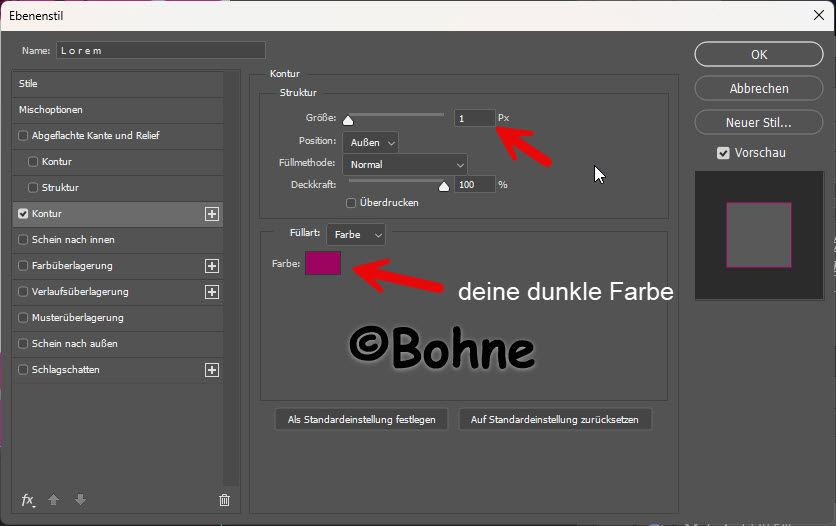836x526 pixels.
Task: Click the Neuer Stil... button
Action: coord(759,123)
